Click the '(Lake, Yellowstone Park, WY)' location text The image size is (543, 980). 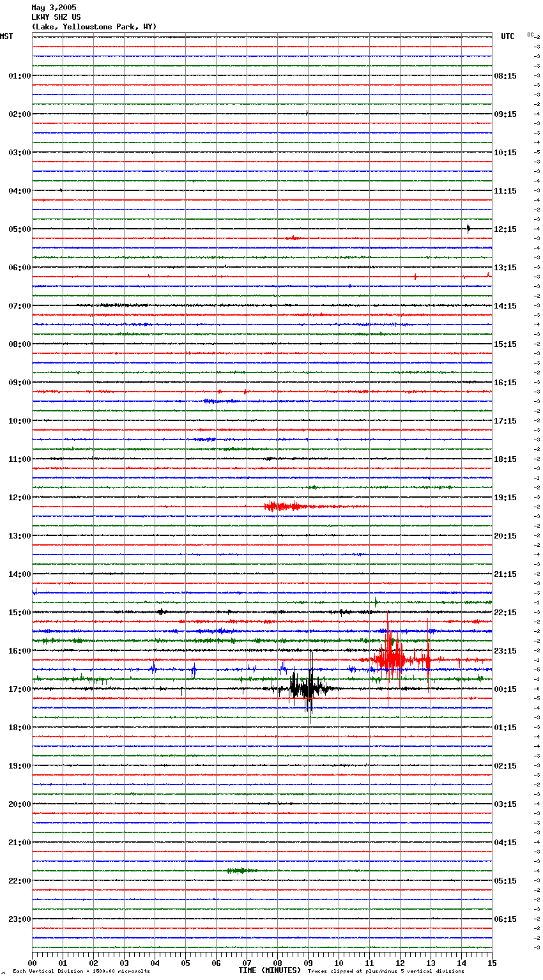pyautogui.click(x=94, y=27)
